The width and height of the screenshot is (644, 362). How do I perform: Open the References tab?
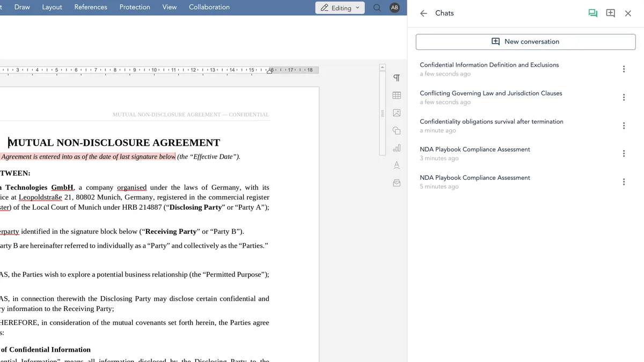pos(91,7)
